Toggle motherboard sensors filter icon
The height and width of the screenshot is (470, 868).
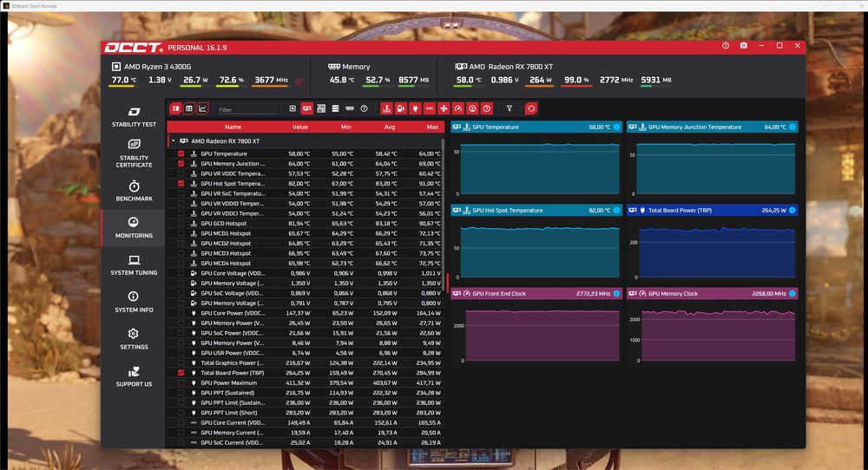[x=321, y=109]
